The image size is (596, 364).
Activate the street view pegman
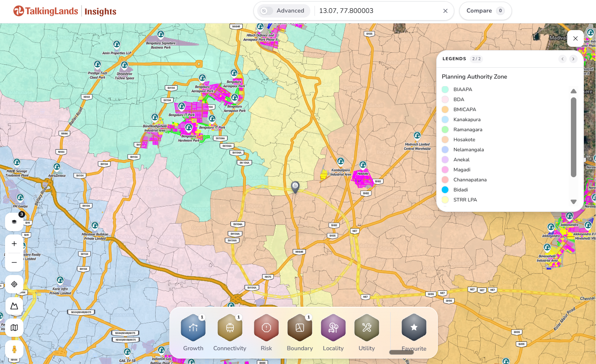pyautogui.click(x=14, y=349)
